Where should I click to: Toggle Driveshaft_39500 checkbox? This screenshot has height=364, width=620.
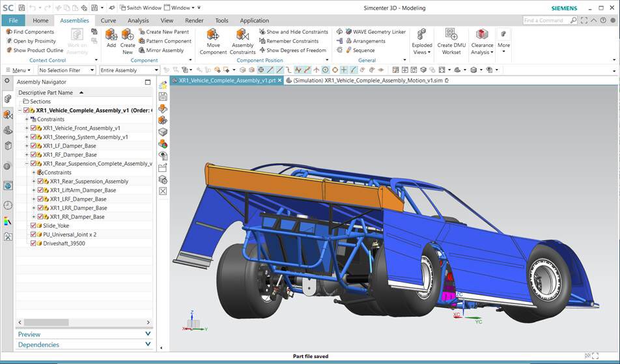33,244
